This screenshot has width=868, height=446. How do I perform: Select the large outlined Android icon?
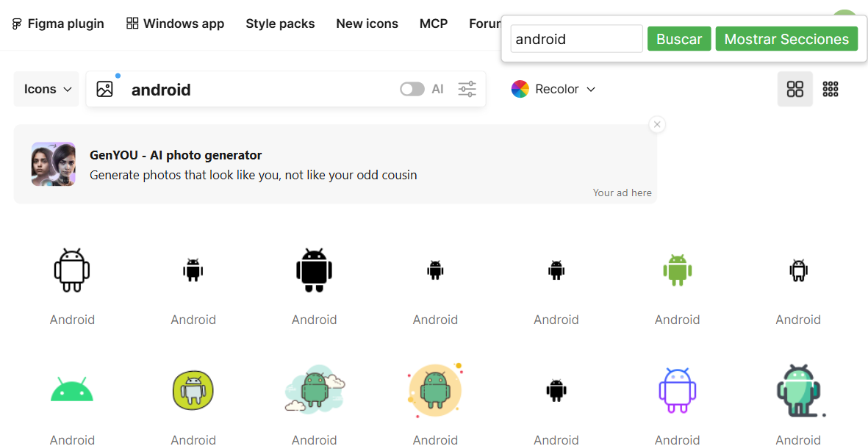[72, 270]
